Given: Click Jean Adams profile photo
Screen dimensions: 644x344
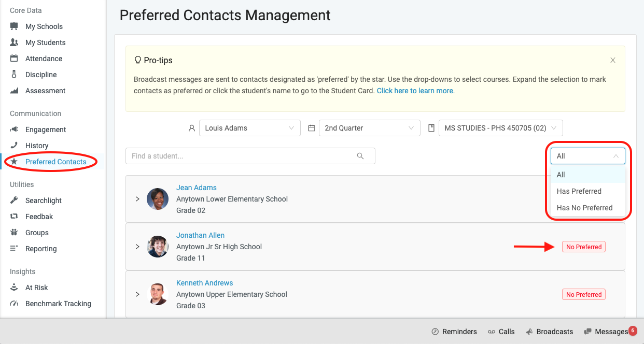Looking at the screenshot, I should pos(158,199).
